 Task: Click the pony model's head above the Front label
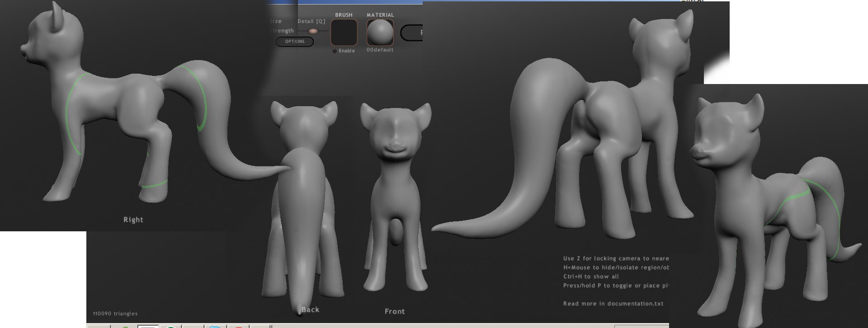tap(395, 133)
